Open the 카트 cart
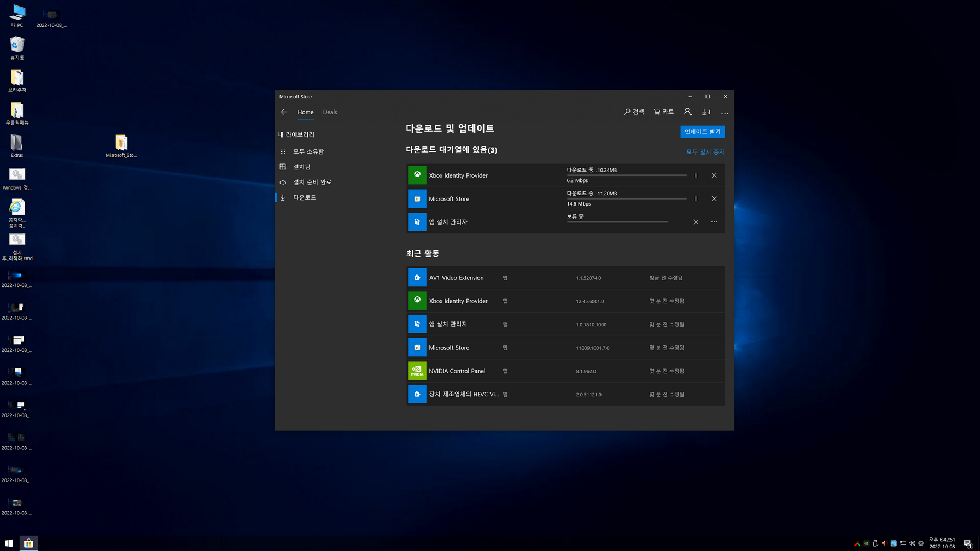Viewport: 980px width, 551px height. tap(664, 112)
